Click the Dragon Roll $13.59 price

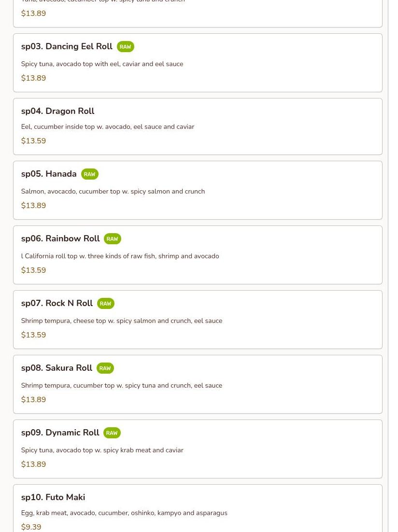click(x=33, y=141)
